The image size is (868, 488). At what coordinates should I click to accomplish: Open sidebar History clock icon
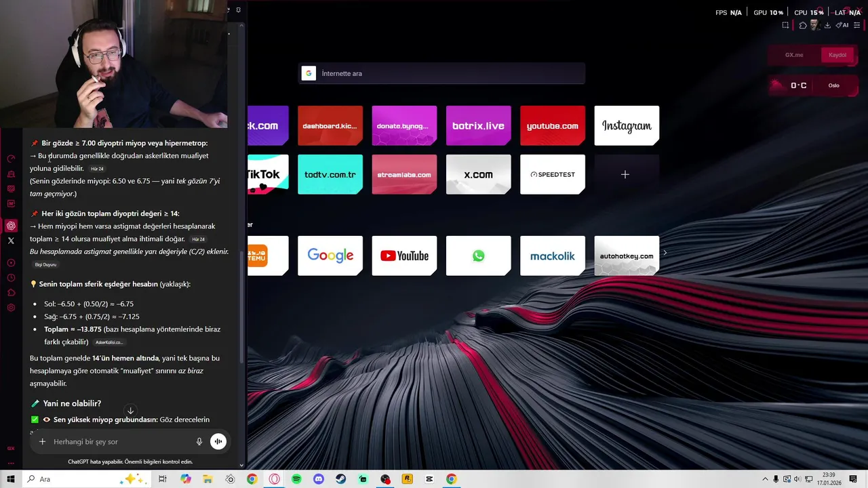click(11, 278)
